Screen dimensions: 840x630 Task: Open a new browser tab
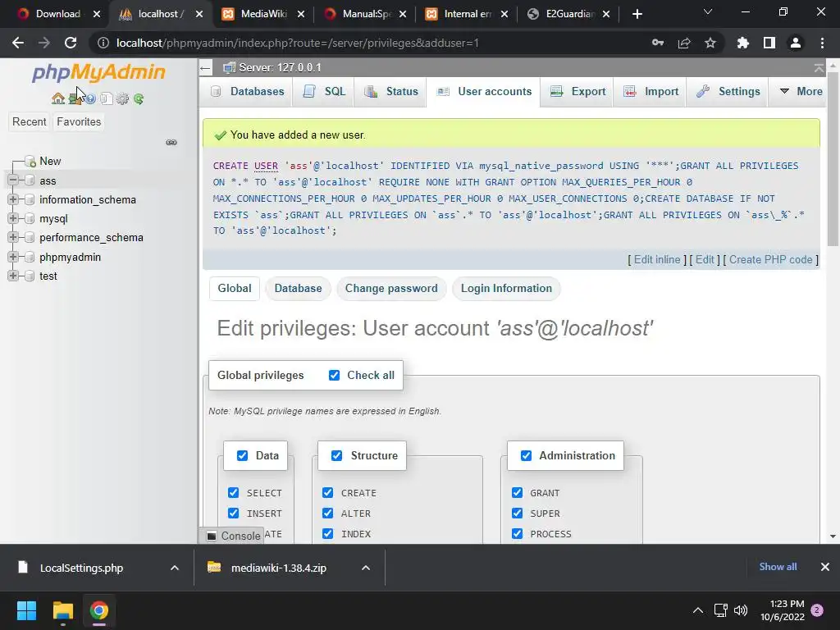pos(637,14)
